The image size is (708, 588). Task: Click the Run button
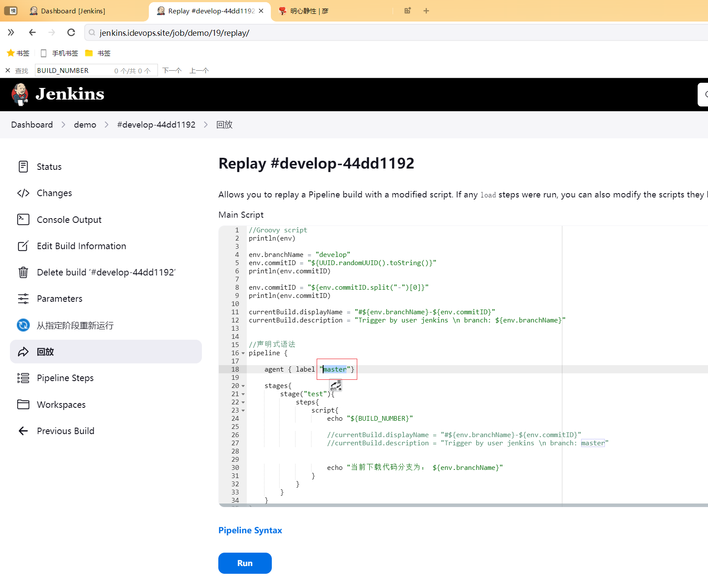245,563
